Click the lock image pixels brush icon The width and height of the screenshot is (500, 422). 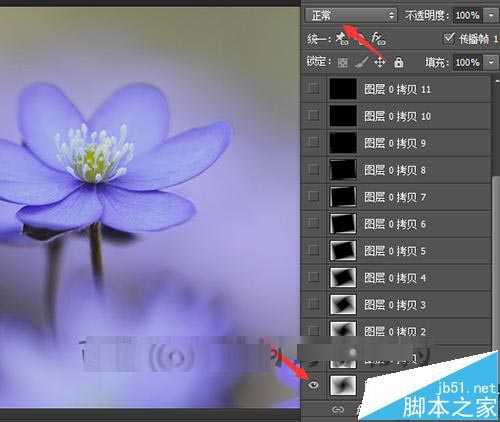point(361,62)
